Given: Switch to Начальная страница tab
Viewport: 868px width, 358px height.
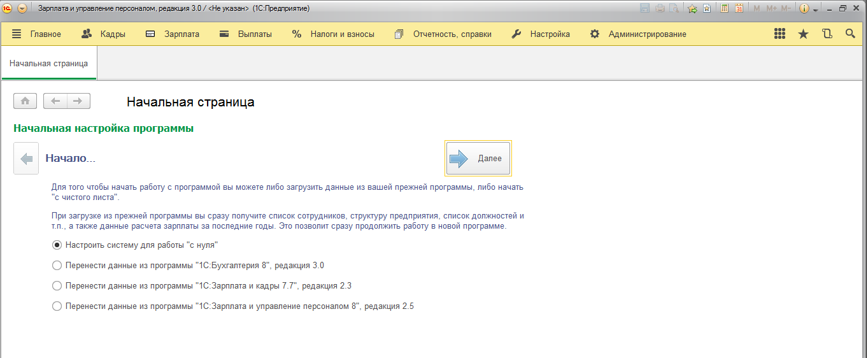Looking at the screenshot, I should pyautogui.click(x=48, y=64).
